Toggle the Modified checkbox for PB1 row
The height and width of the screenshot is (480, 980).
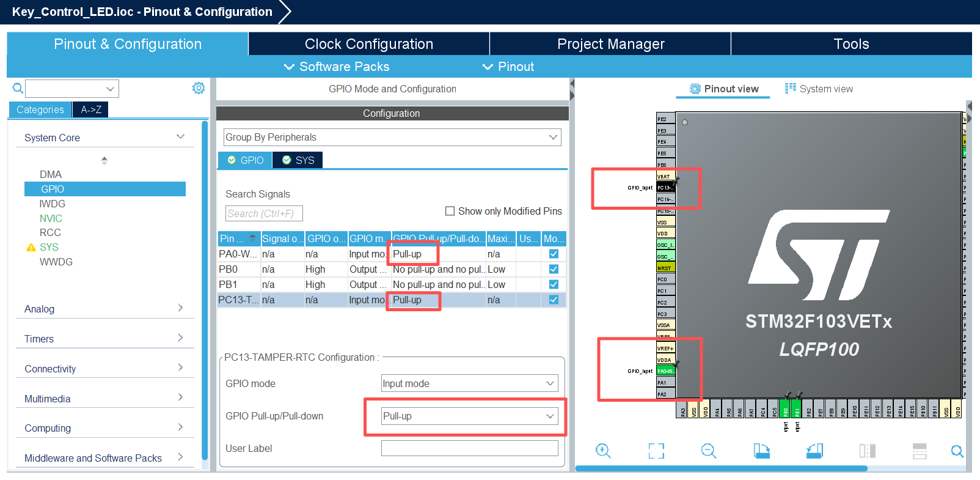coord(554,284)
